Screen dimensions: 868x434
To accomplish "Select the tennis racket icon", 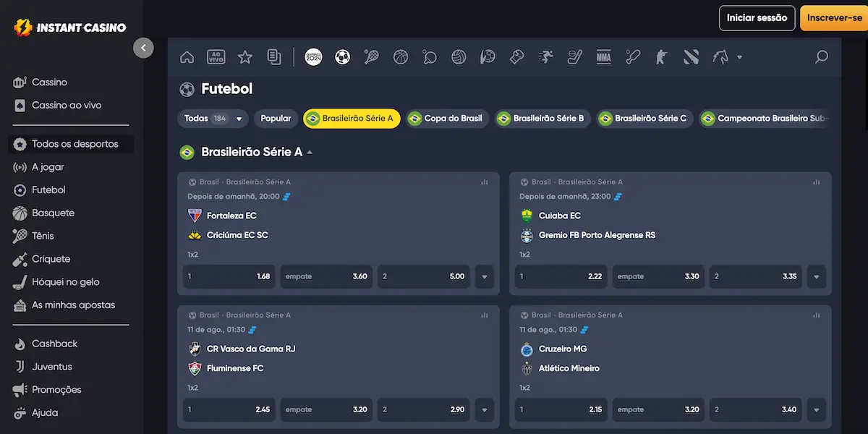I will pos(372,57).
